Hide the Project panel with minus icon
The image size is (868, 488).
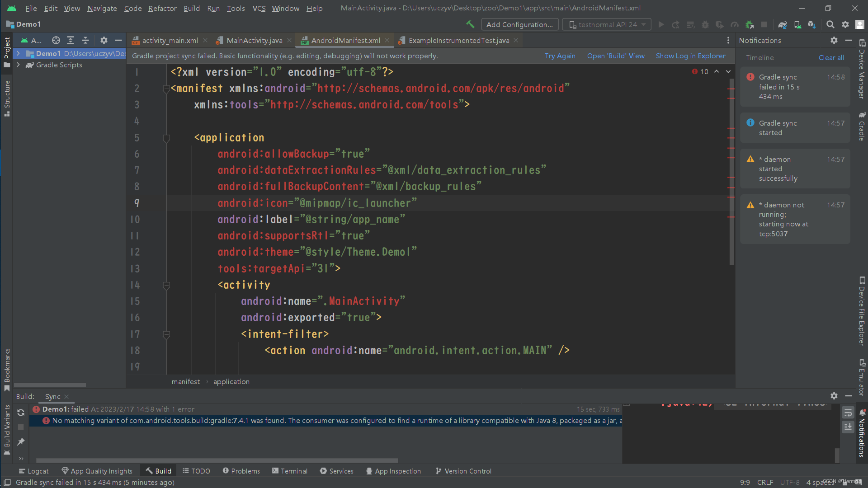click(118, 40)
